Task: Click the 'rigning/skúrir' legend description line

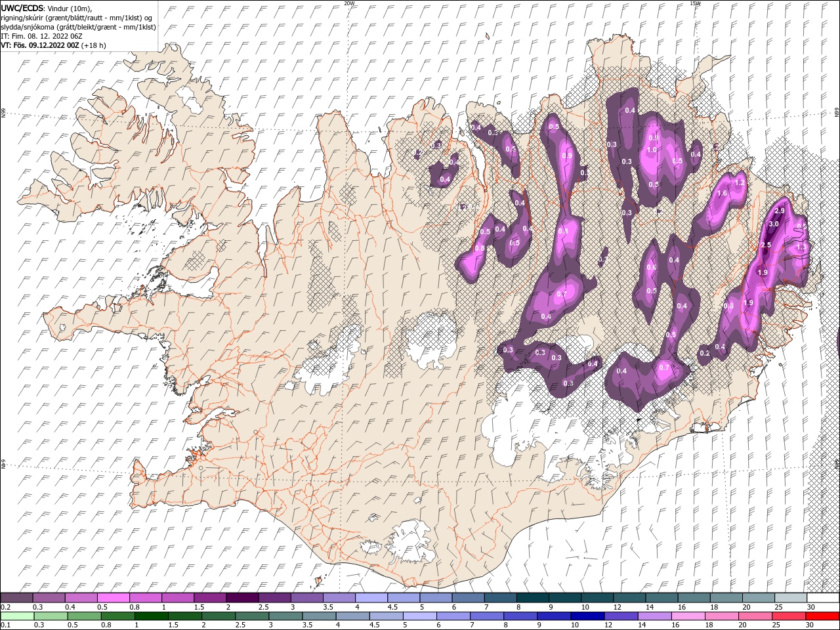Action: 77,18
